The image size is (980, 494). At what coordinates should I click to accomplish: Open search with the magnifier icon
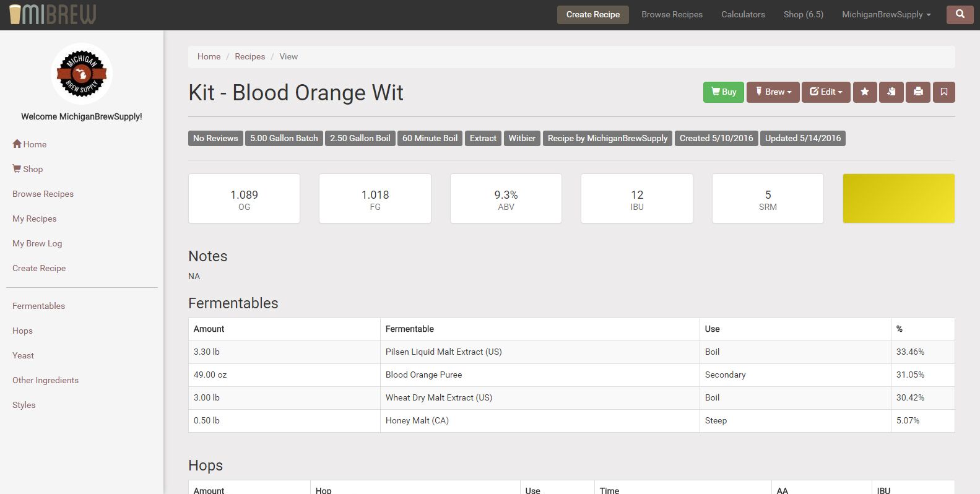tap(960, 14)
